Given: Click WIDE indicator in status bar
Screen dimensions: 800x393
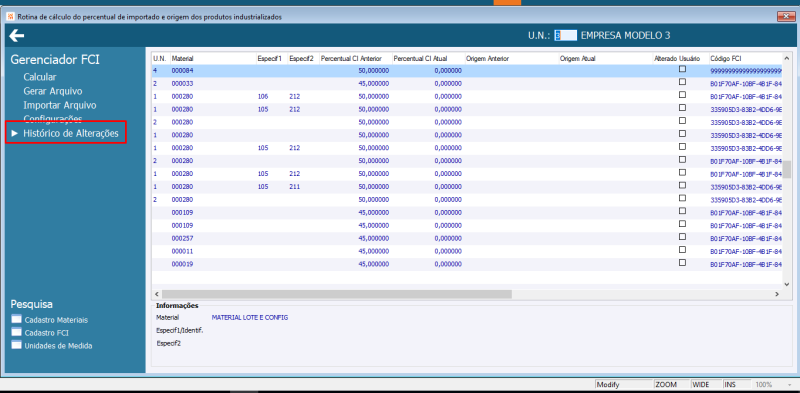Looking at the screenshot, I should pos(701,384).
